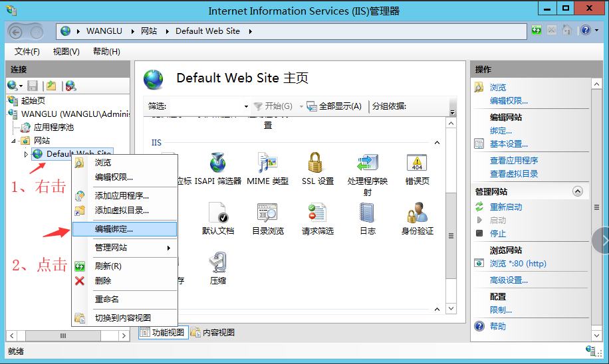Collapse the 管理网站 actions section
The image size is (609, 364).
pyautogui.click(x=578, y=191)
